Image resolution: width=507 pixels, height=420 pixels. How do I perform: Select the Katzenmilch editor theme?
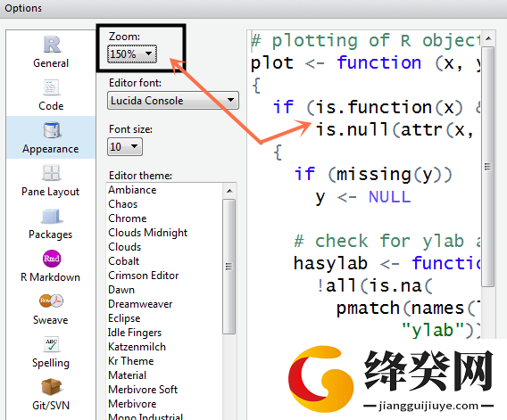(137, 347)
